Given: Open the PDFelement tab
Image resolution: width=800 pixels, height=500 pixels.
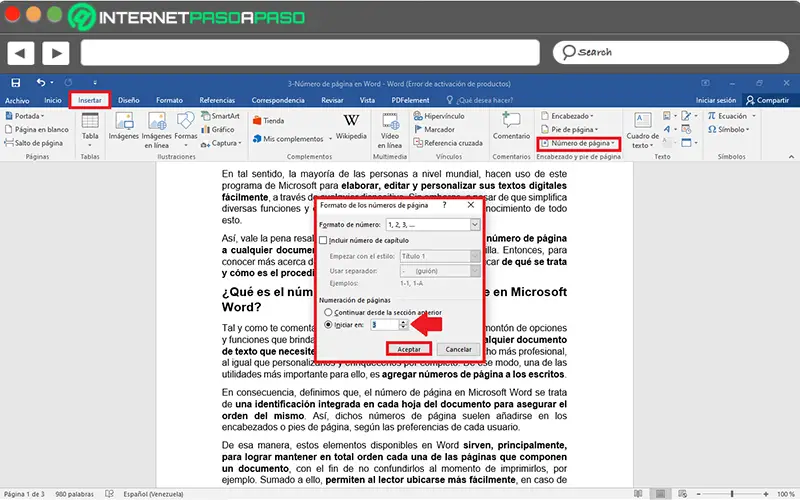Looking at the screenshot, I should [410, 101].
